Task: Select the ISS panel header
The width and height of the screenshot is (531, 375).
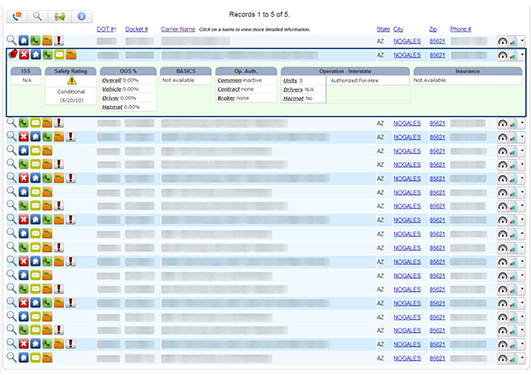Action: tap(26, 71)
